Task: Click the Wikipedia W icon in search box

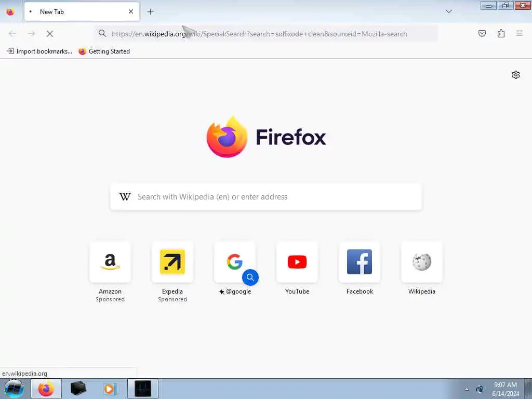Action: coord(125,197)
